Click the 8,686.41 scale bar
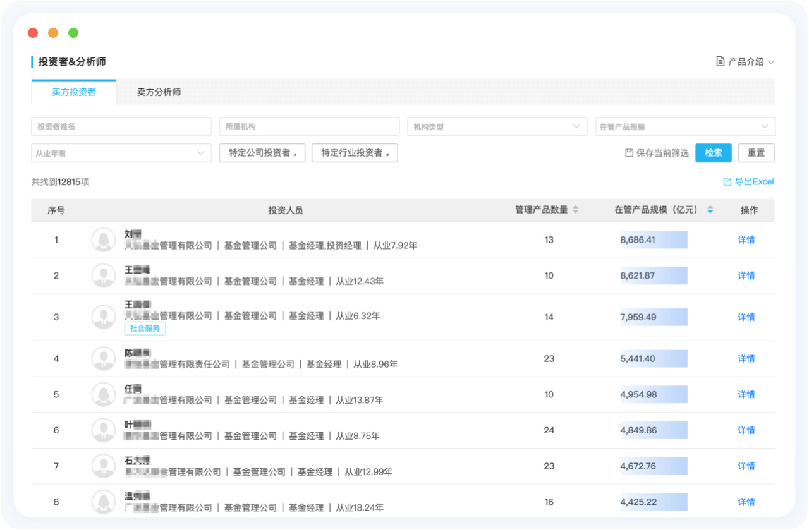Screen dimensions: 809x532 (654, 240)
